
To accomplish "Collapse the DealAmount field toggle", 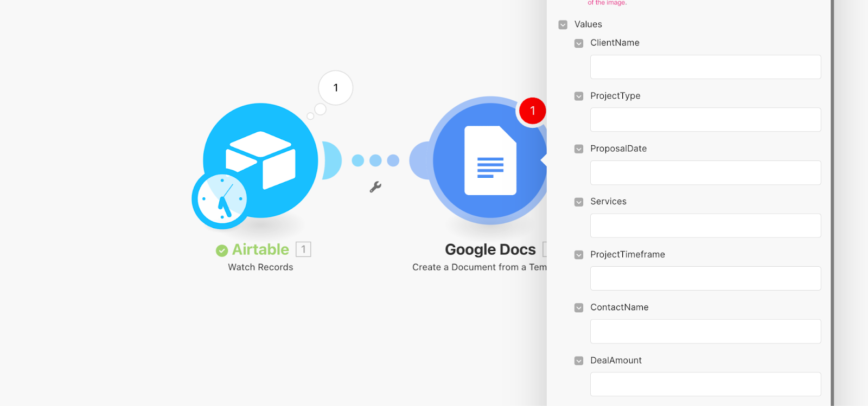I will (579, 361).
